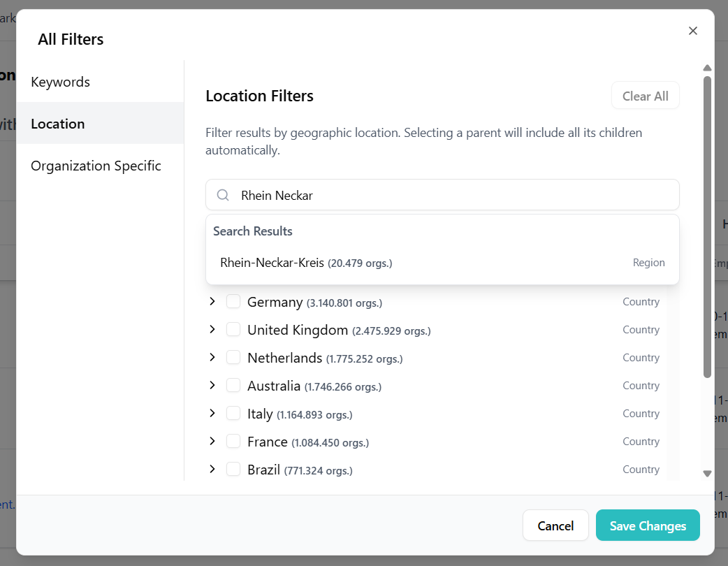
Task: Expand the Brazil location node
Action: tap(212, 470)
